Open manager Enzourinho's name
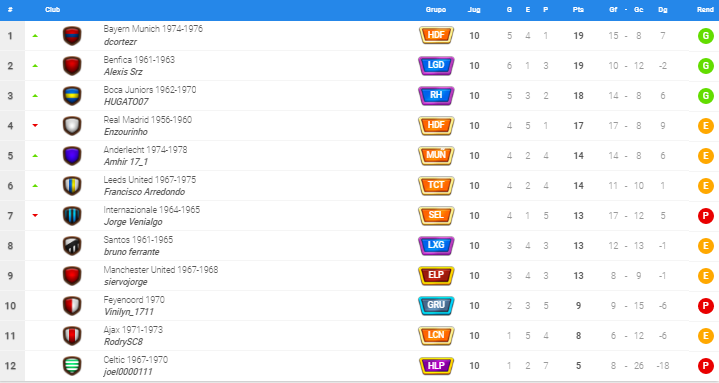 (126, 132)
